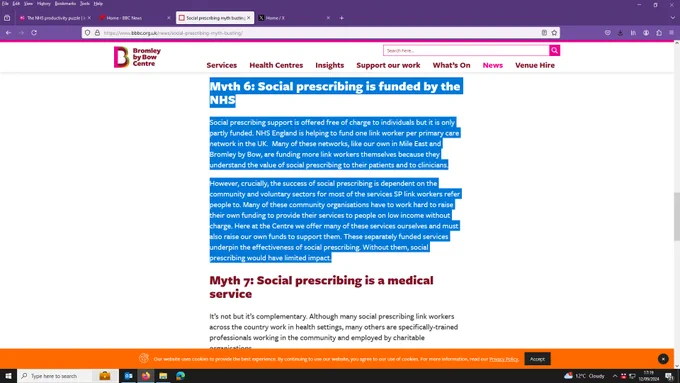Open the Downloads toolbar icon

coord(621,33)
